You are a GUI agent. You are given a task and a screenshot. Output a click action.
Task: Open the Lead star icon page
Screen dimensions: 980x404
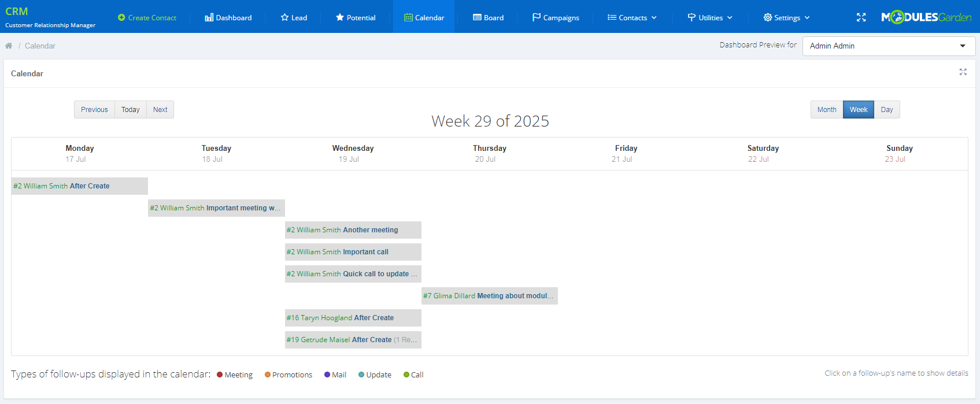tap(284, 17)
